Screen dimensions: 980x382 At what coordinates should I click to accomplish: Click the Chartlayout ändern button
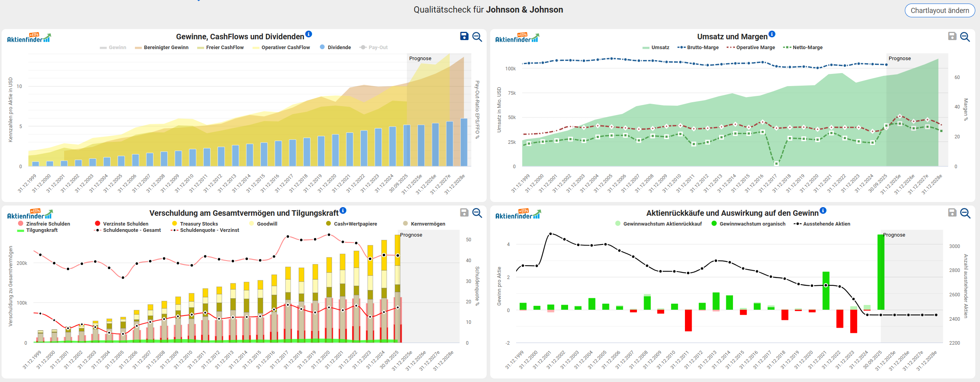click(939, 11)
